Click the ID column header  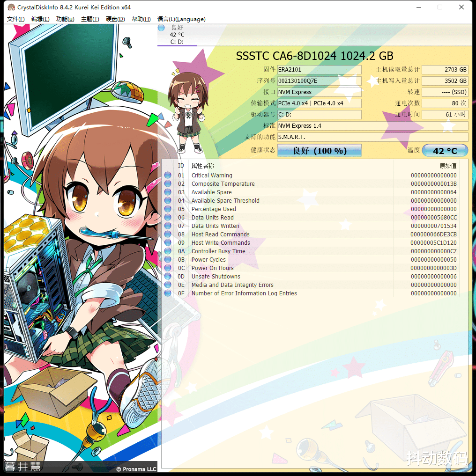(181, 166)
